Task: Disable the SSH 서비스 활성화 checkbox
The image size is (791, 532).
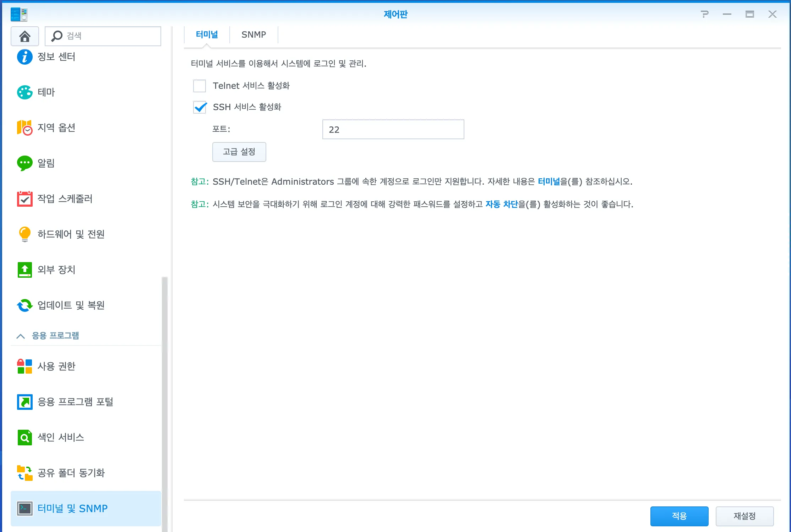Action: pyautogui.click(x=200, y=107)
